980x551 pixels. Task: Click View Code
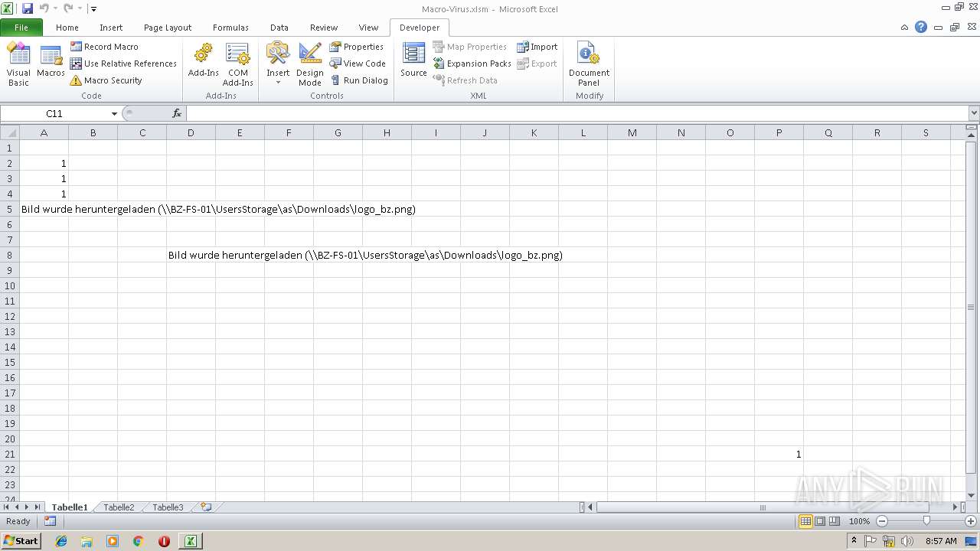357,64
